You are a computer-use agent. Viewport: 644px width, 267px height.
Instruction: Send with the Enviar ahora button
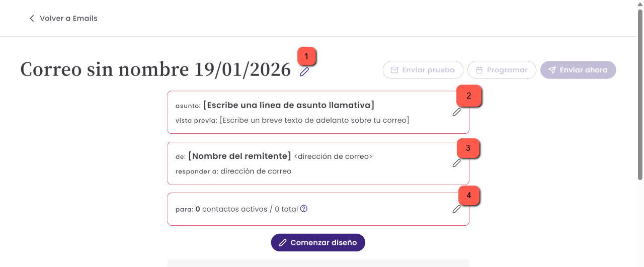[x=578, y=70]
